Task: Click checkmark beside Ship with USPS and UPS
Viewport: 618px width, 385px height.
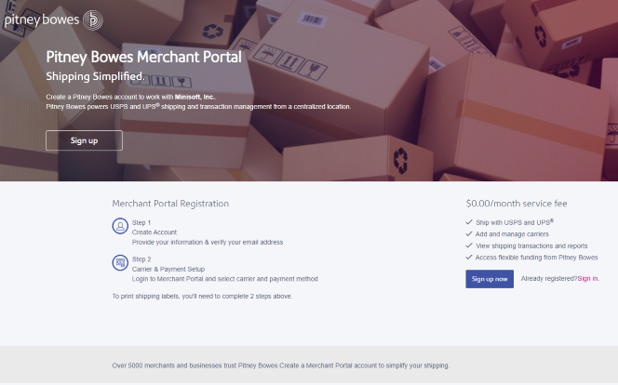Action: click(x=469, y=222)
